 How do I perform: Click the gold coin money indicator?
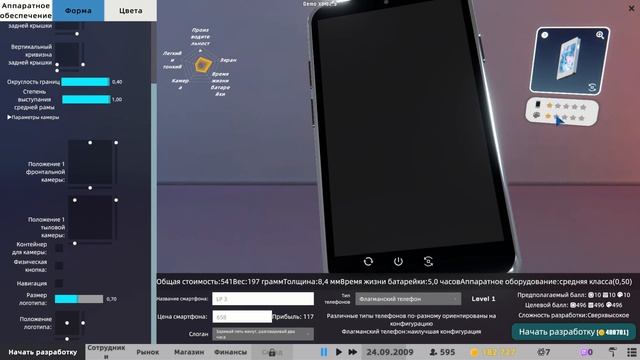coord(493,352)
